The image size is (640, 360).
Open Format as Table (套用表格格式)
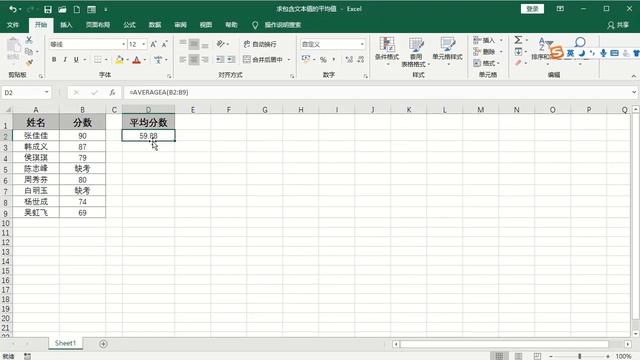tap(416, 52)
